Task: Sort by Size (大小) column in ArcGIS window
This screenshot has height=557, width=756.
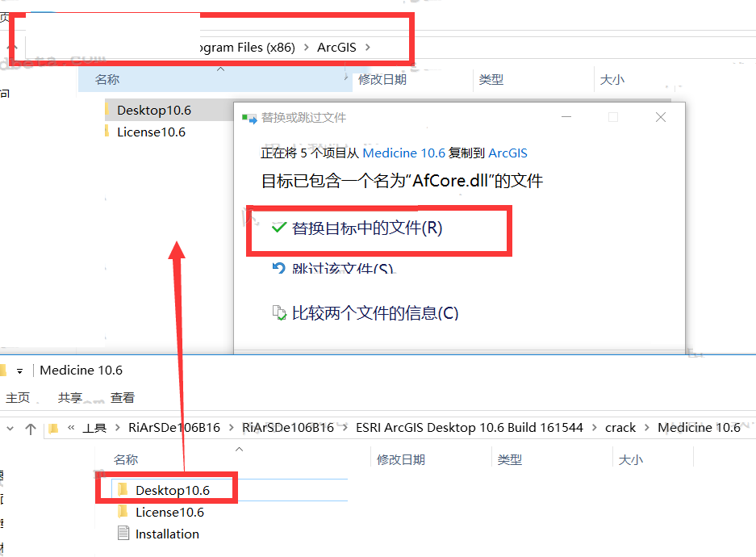Action: (x=612, y=80)
